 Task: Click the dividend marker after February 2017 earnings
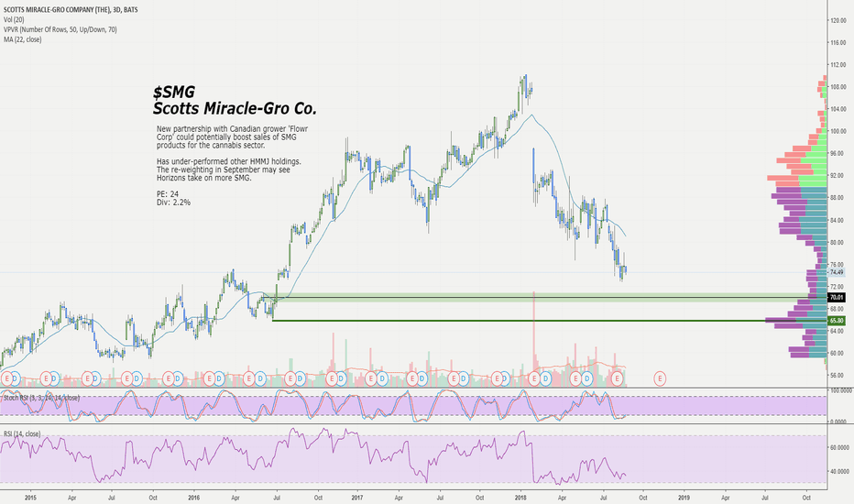tap(382, 378)
